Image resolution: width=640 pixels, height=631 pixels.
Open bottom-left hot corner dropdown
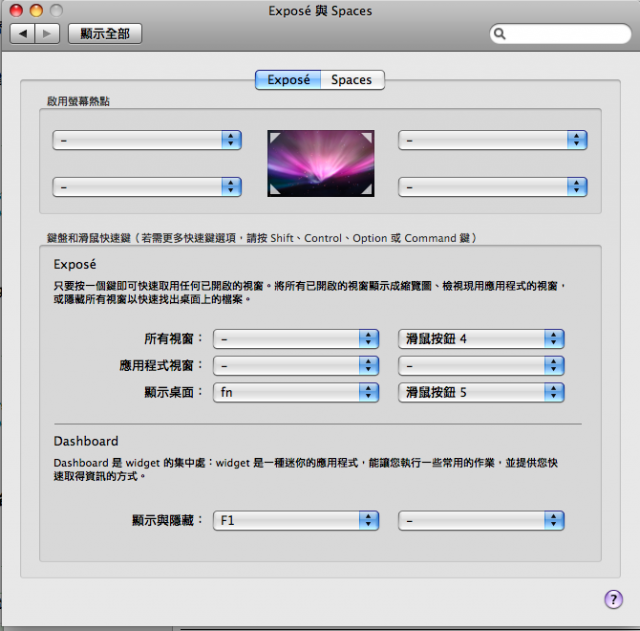point(147,187)
